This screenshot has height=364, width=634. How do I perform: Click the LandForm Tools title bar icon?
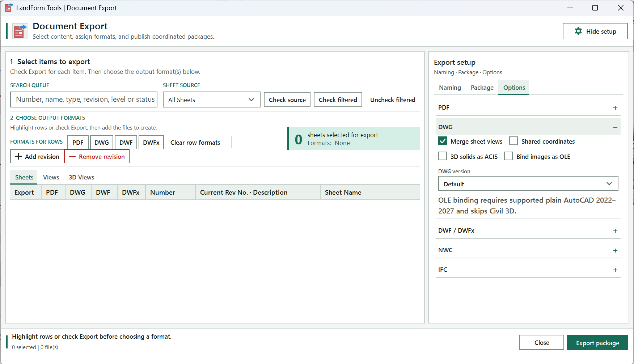(9, 8)
